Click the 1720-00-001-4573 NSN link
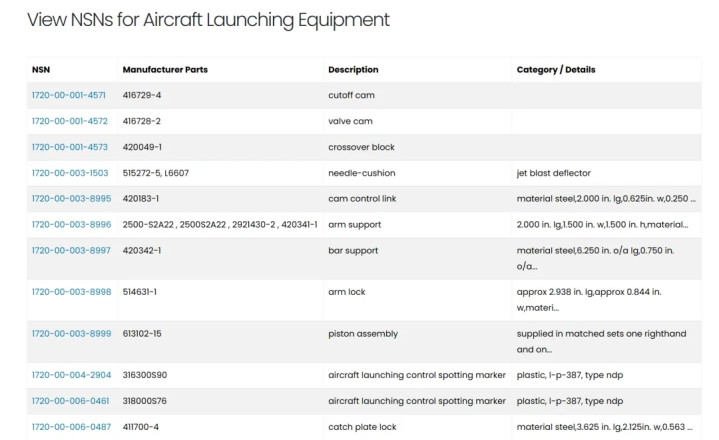The width and height of the screenshot is (719, 440). (x=70, y=147)
